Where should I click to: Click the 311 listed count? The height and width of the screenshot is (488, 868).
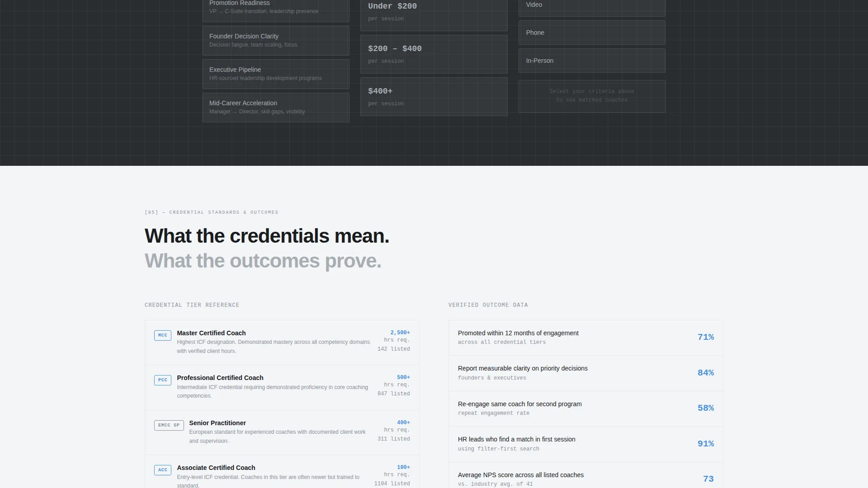click(x=394, y=439)
